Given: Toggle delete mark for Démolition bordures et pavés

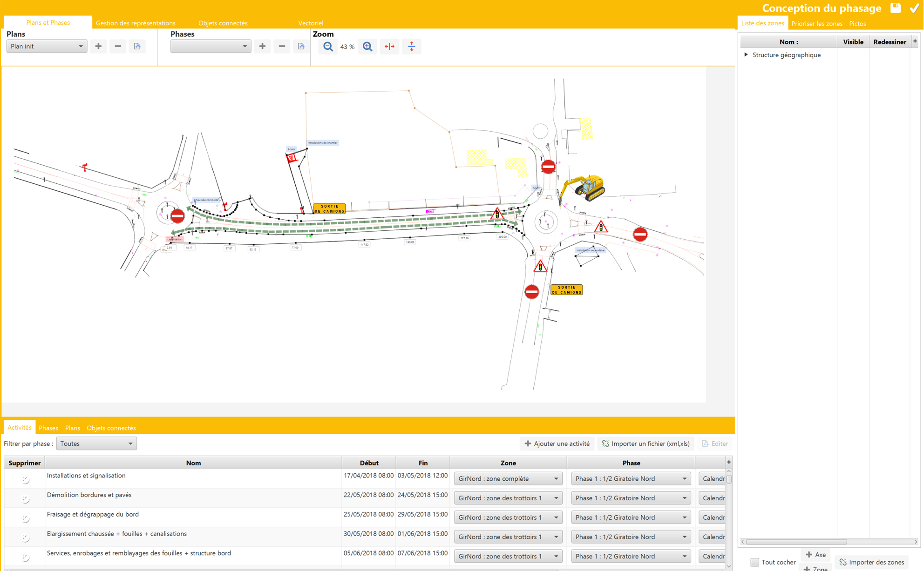Looking at the screenshot, I should coord(25,499).
